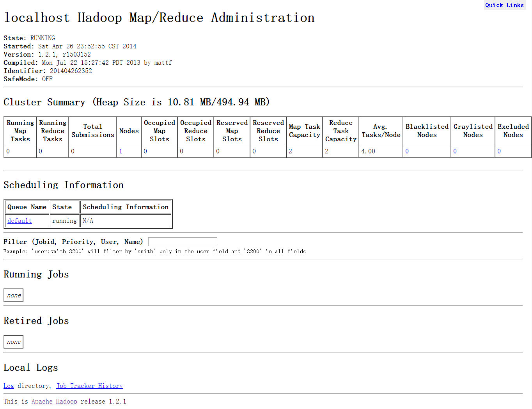The width and height of the screenshot is (532, 409).
Task: Open the default queue link
Action: tap(20, 221)
